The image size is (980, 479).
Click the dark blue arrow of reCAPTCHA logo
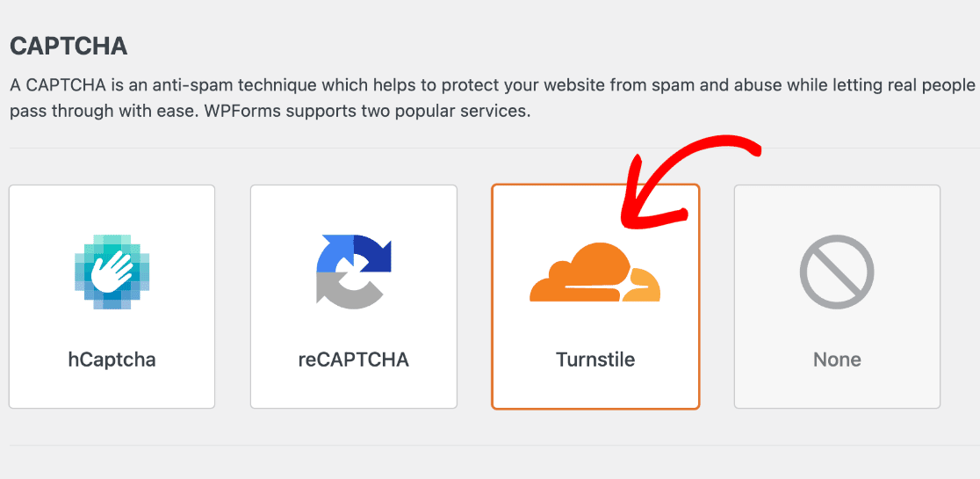[372, 253]
